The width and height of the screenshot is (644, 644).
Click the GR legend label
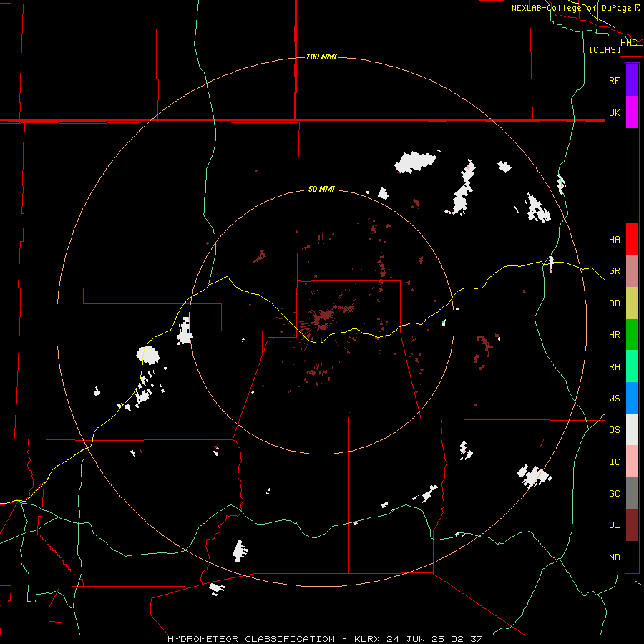click(614, 271)
